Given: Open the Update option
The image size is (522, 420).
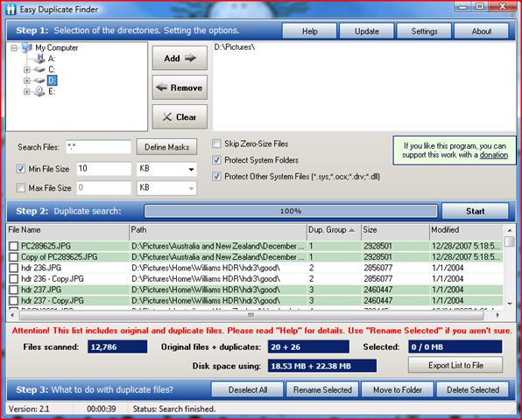Looking at the screenshot, I should coord(367,31).
